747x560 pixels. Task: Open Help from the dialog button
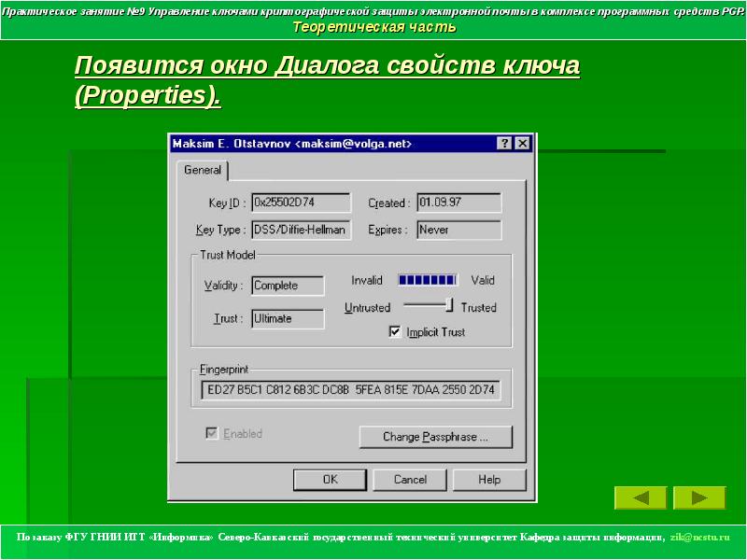(489, 480)
